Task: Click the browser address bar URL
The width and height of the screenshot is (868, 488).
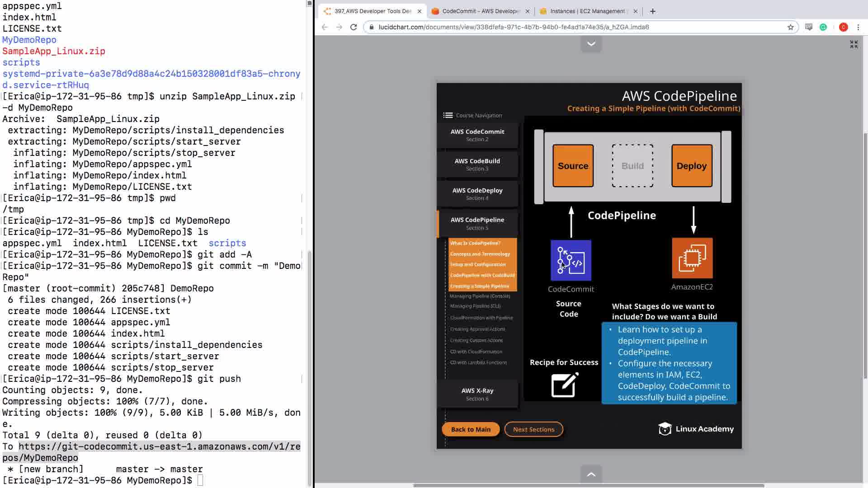Action: [514, 27]
